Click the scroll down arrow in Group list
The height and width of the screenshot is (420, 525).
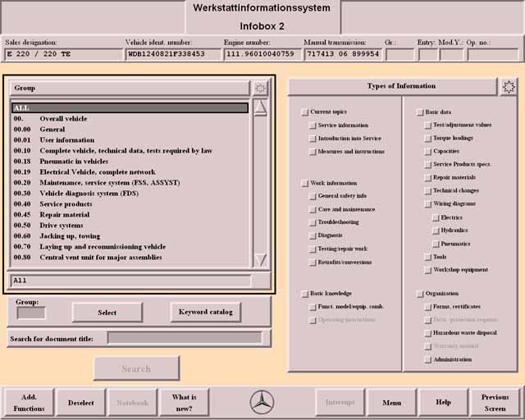point(261,259)
